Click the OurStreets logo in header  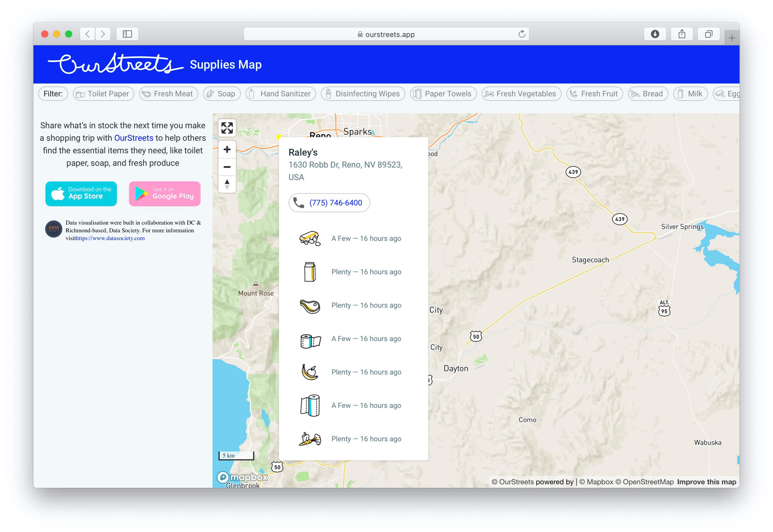[115, 64]
